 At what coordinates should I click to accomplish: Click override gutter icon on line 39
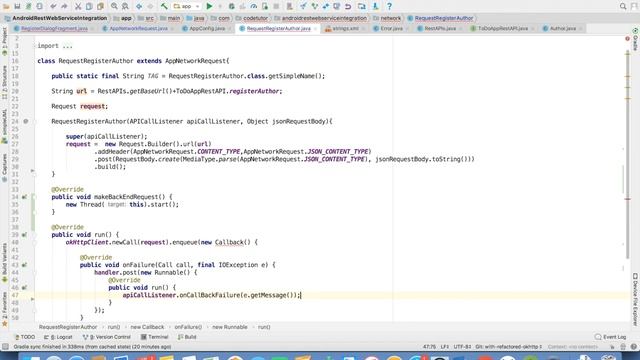[x=24, y=235]
